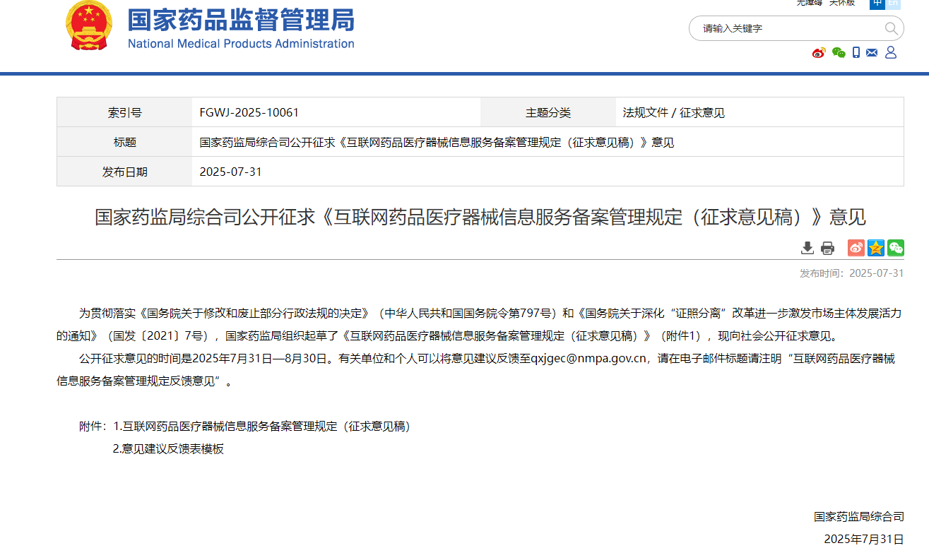Share the article to Weibo
The width and height of the screenshot is (929, 560).
tap(856, 248)
